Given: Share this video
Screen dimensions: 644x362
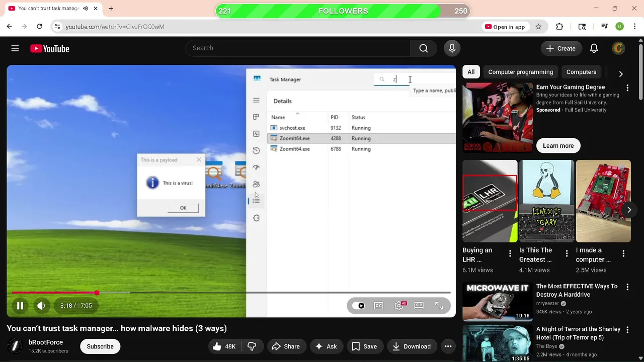Looking at the screenshot, I should click(x=285, y=346).
